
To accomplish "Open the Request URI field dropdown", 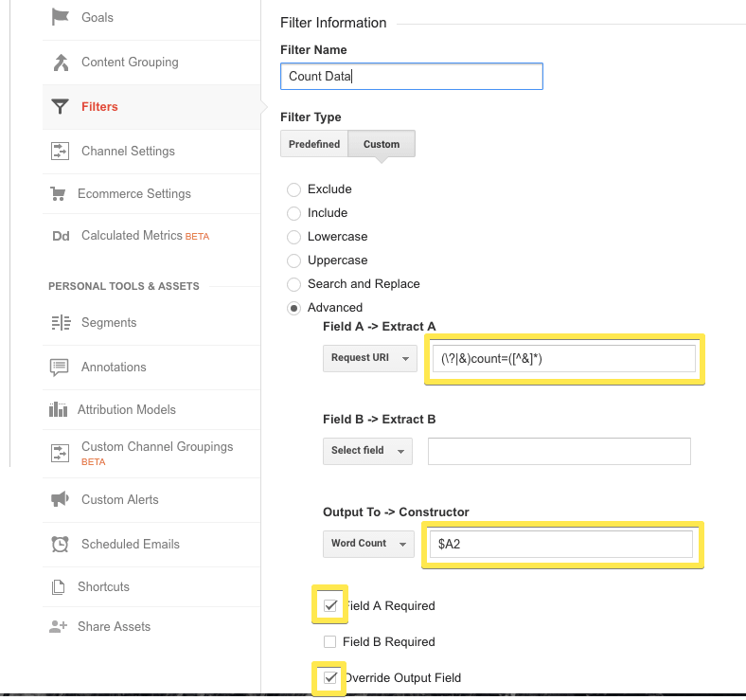I will pyautogui.click(x=369, y=359).
